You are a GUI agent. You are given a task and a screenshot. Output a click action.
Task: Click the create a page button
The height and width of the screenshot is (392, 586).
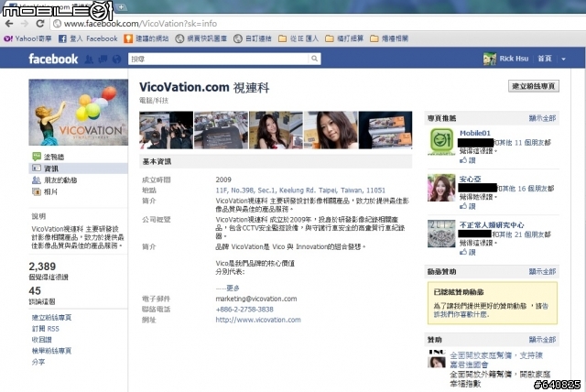(534, 86)
